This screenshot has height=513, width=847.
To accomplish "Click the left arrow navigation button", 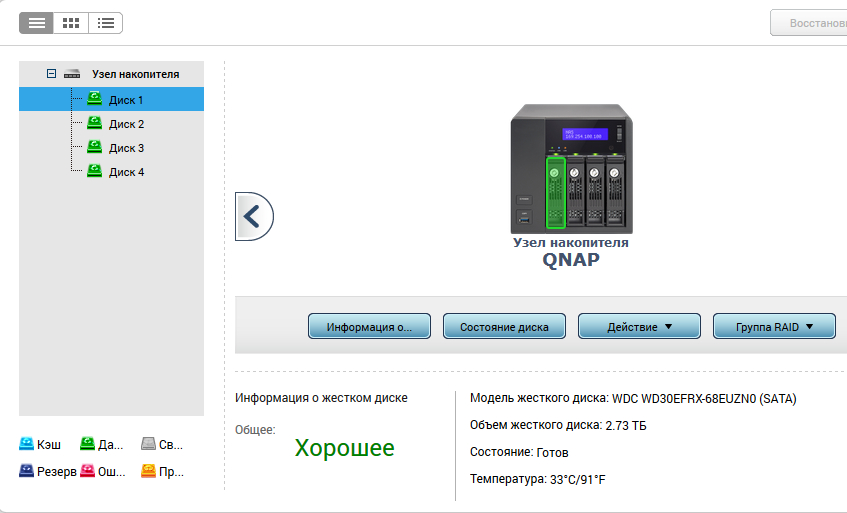I will [253, 216].
